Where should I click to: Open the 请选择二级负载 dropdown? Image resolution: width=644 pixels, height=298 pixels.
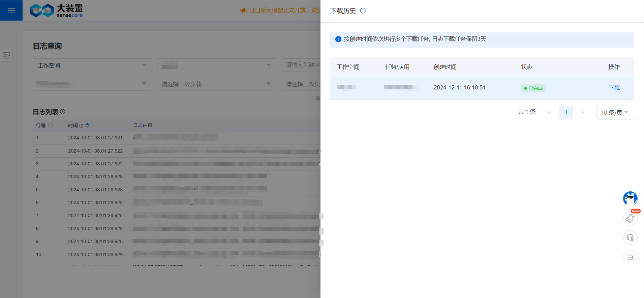click(216, 84)
